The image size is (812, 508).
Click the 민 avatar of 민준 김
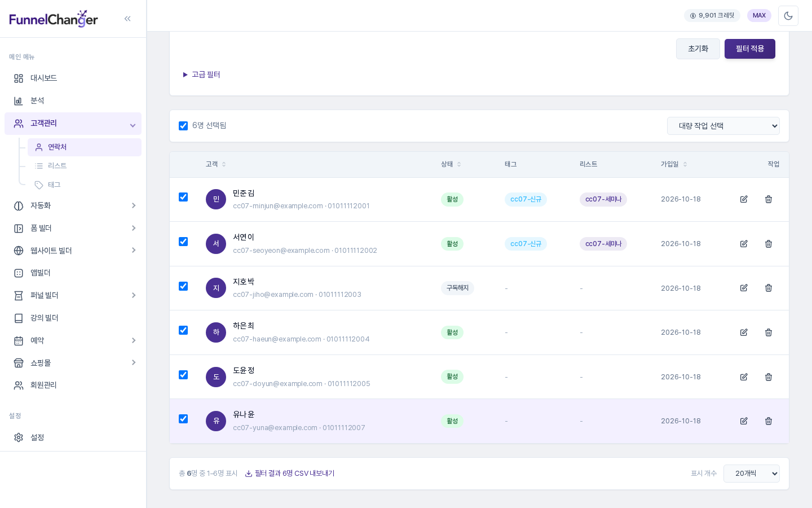click(x=216, y=199)
